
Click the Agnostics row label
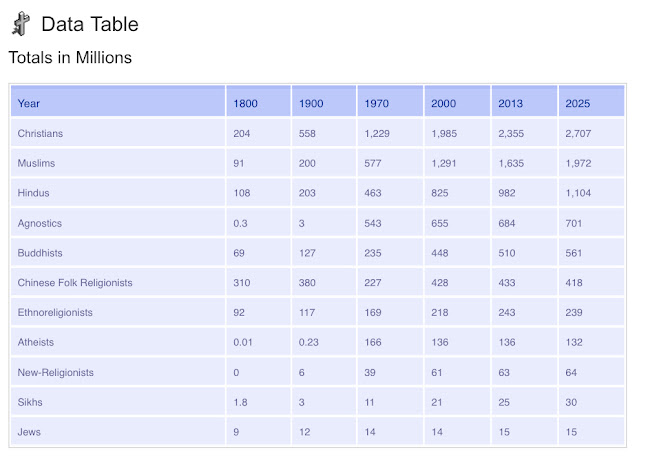tap(40, 223)
